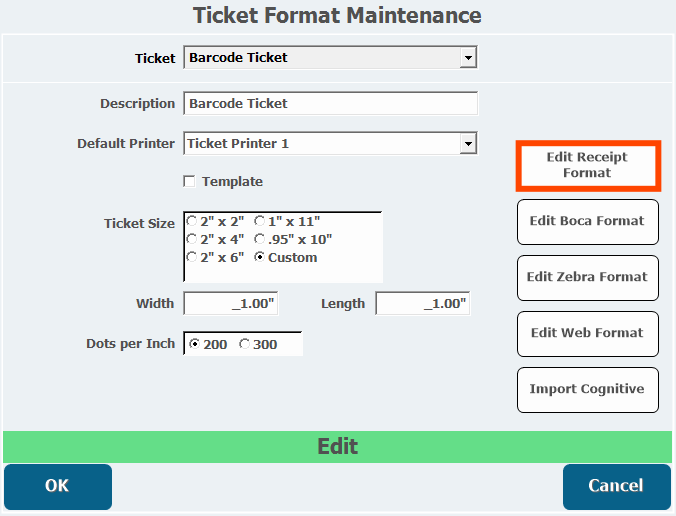The width and height of the screenshot is (676, 516).
Task: Confirm changes with the OK button
Action: point(58,486)
